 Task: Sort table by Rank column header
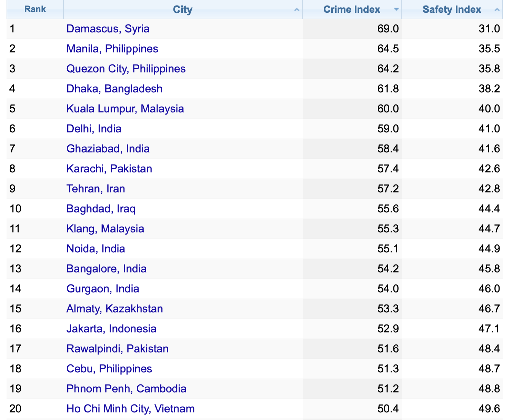coord(35,9)
